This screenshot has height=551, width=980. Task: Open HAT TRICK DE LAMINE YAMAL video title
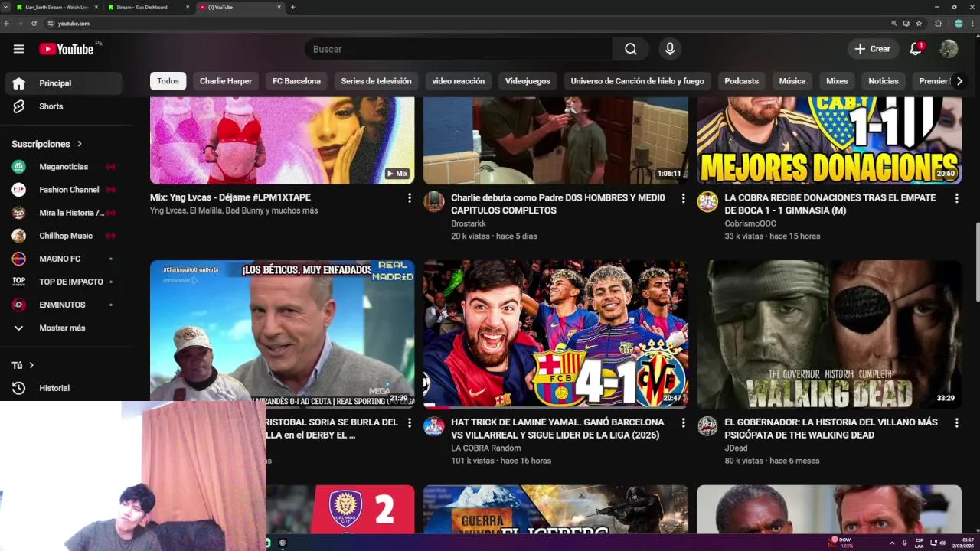click(x=557, y=429)
